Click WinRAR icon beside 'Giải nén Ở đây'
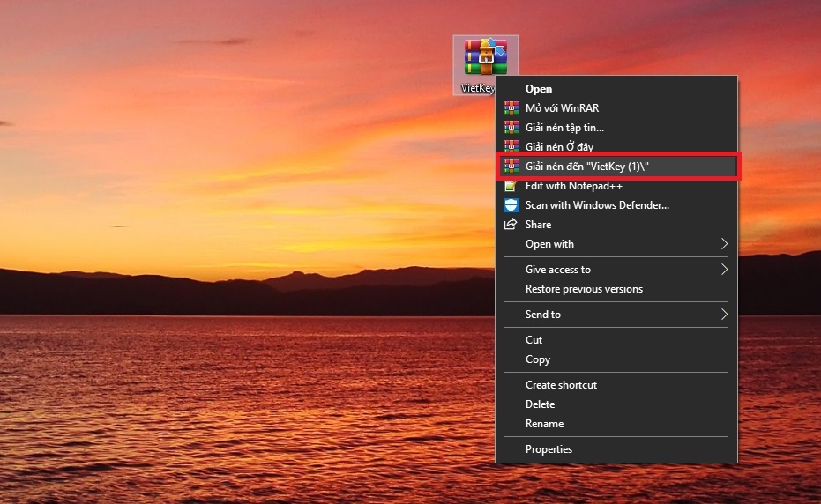Viewport: 821px width, 504px height. point(511,146)
